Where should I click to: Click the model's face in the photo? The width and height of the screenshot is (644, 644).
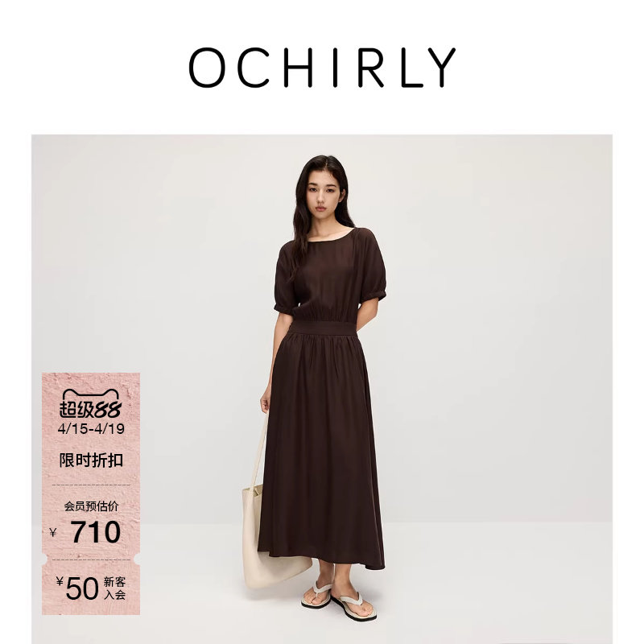coord(324,196)
